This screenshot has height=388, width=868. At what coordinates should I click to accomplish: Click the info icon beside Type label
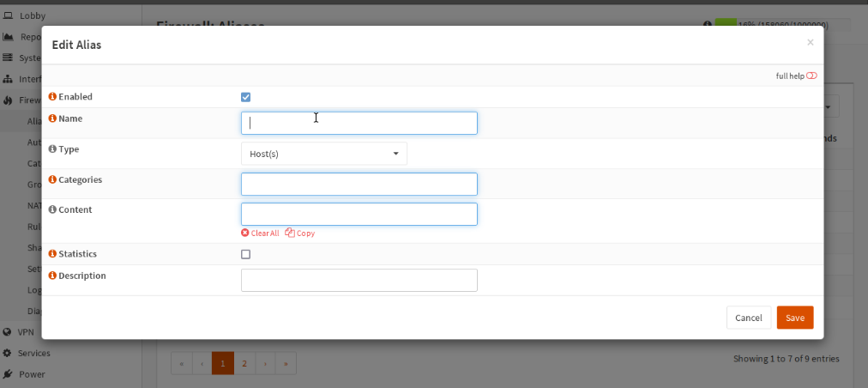coord(52,149)
